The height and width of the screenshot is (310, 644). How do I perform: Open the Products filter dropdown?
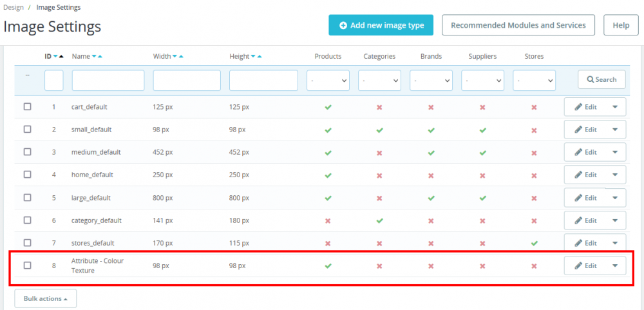point(328,80)
